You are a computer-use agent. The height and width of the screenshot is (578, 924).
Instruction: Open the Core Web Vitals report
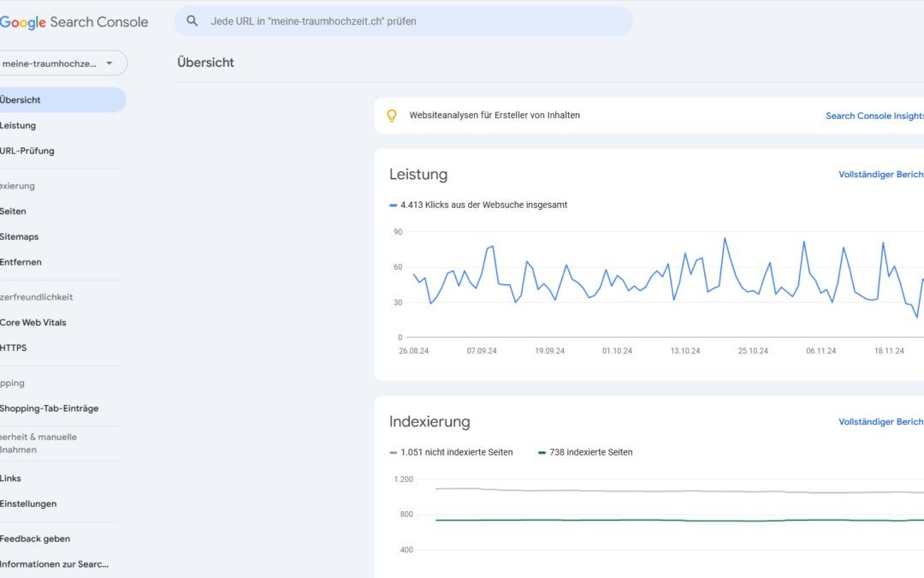pyautogui.click(x=33, y=323)
